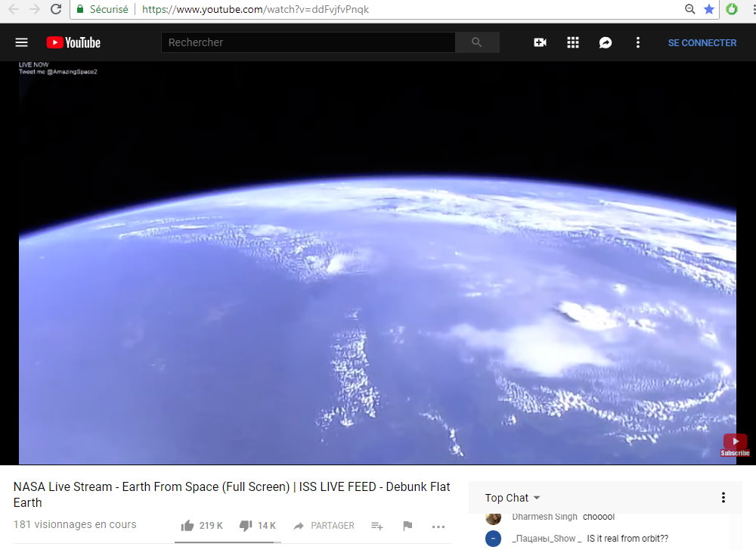Reload the current page
The width and height of the screenshot is (756, 550).
point(56,9)
